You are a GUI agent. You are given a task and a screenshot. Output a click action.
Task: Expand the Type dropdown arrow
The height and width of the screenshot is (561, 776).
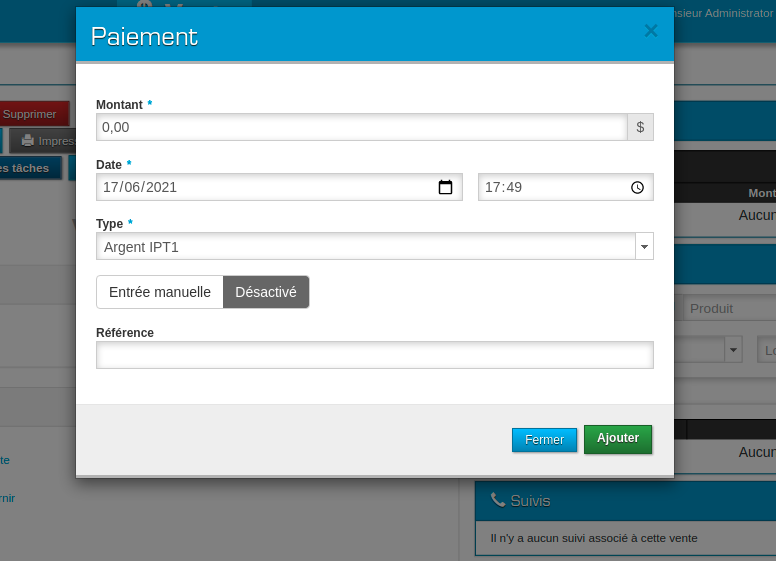coord(643,246)
